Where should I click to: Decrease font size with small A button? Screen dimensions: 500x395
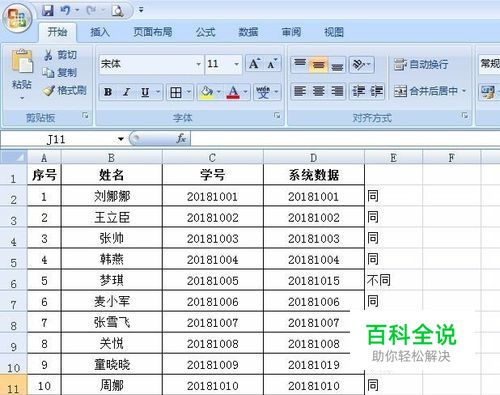(x=273, y=63)
